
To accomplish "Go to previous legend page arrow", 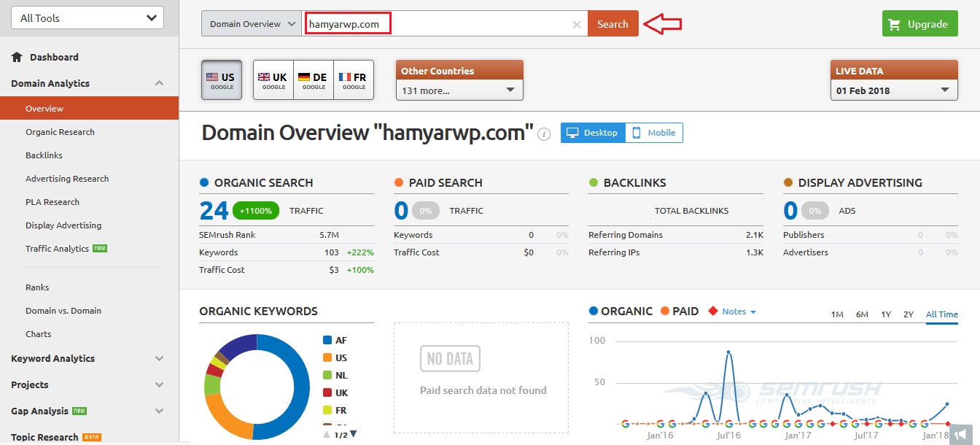I will (x=326, y=434).
